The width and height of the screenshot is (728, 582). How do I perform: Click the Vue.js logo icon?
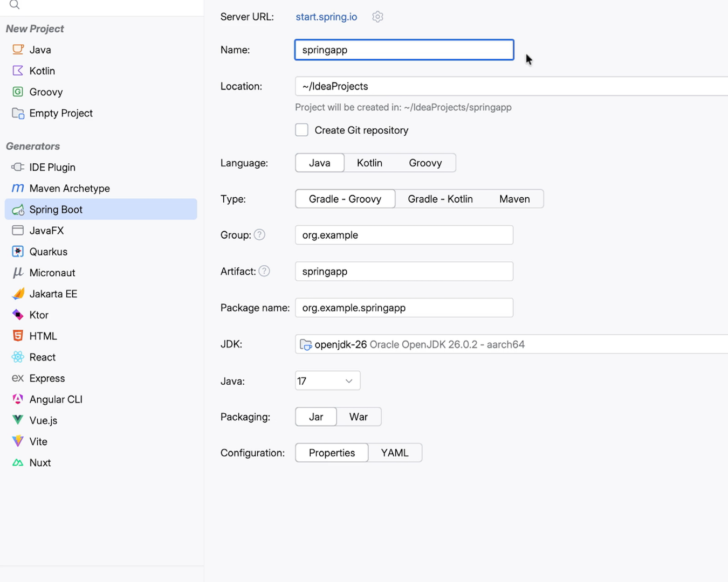18,420
